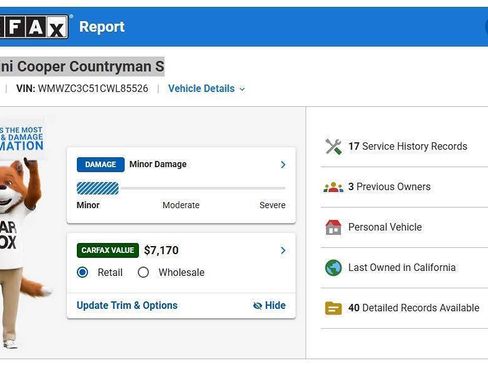
Task: Click the Report header text
Action: coord(102,27)
